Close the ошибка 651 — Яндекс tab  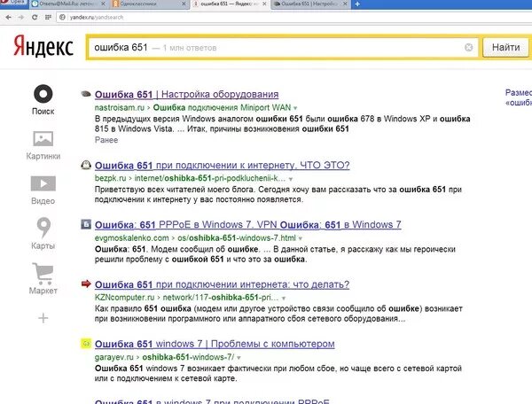pos(264,4)
